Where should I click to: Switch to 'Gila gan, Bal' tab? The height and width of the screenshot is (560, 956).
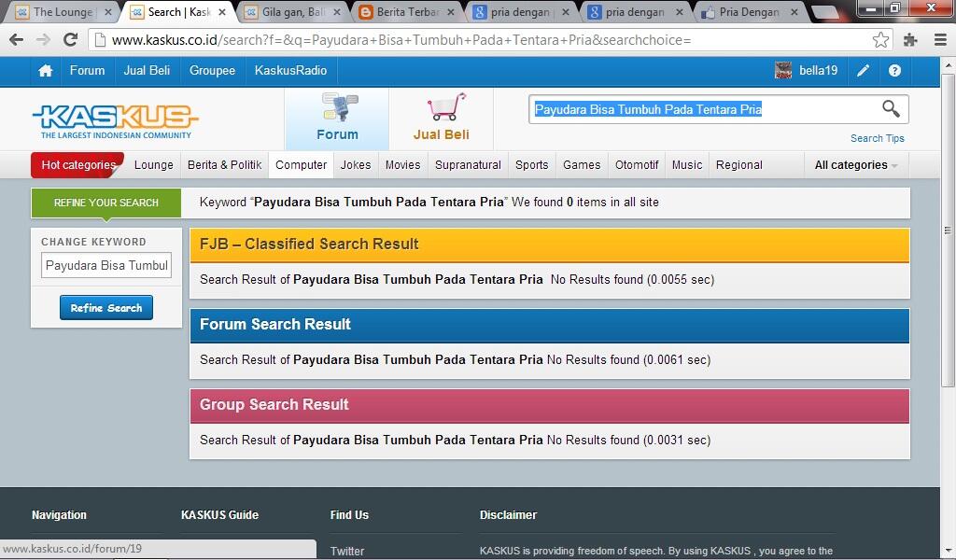(292, 12)
